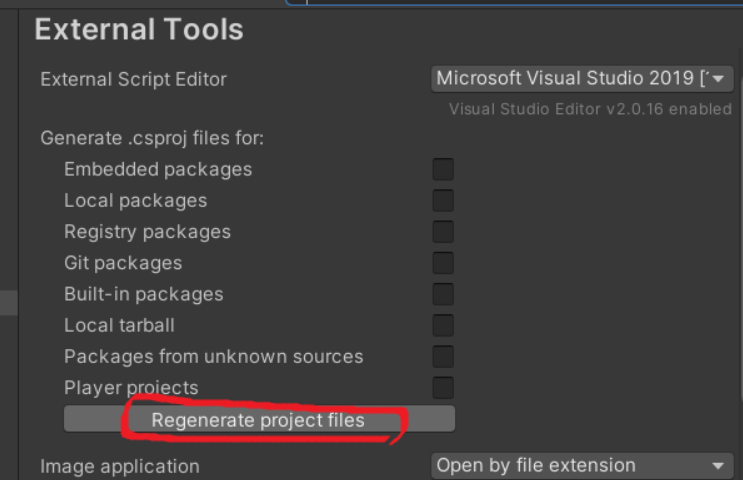Viewport: 743px width, 480px height.
Task: Click the External Script Editor label
Action: [133, 79]
